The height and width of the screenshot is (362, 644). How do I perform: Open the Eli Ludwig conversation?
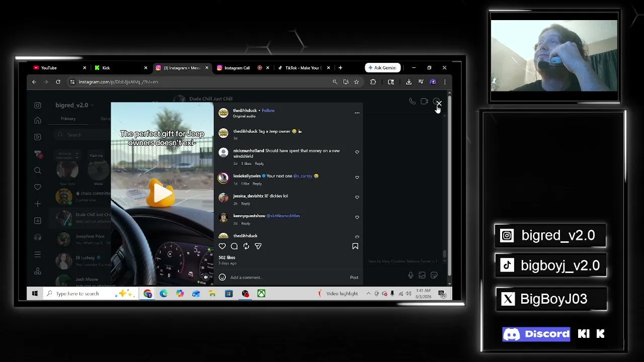click(80, 260)
